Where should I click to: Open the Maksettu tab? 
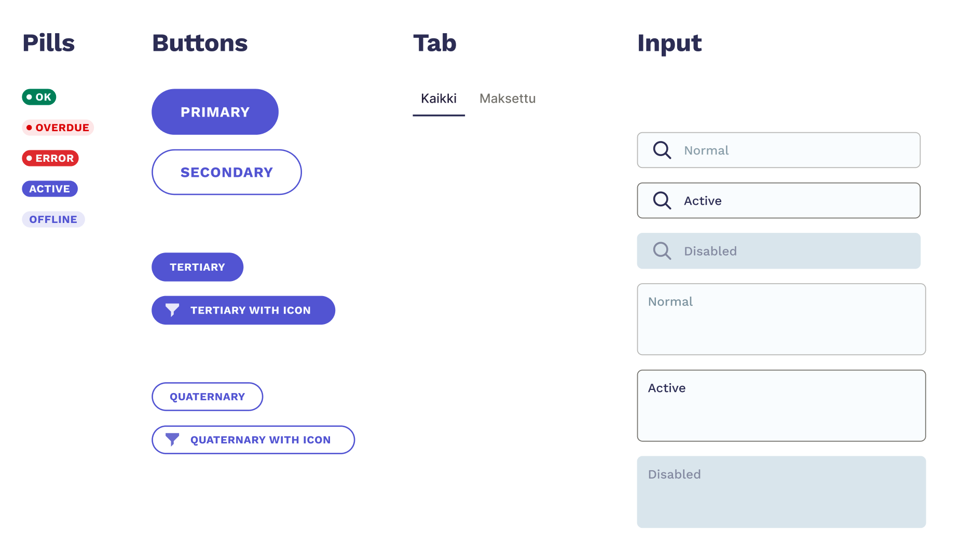click(507, 99)
